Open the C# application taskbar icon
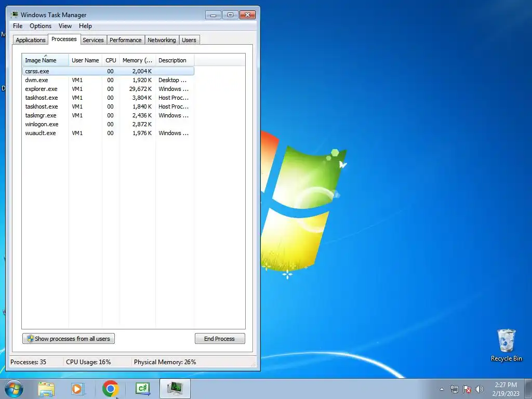Viewport: 532px width, 399px height. [x=142, y=389]
